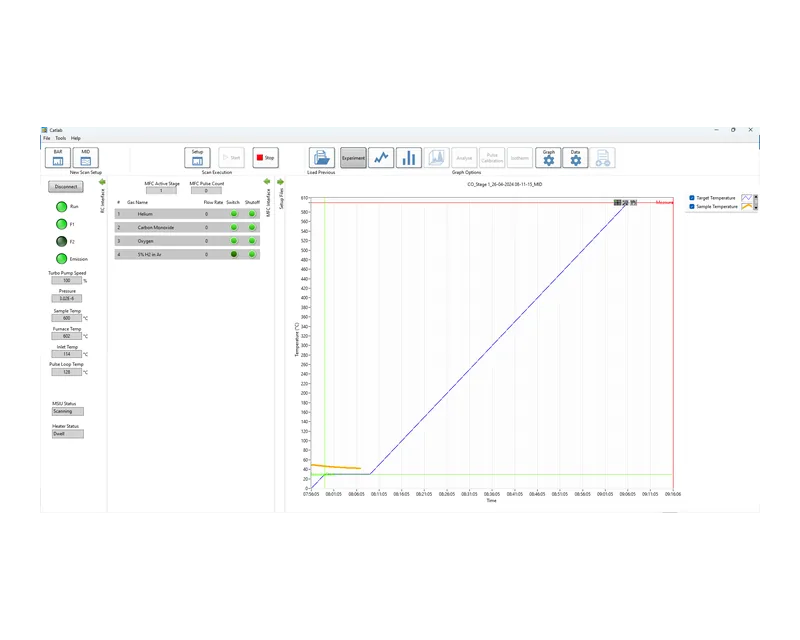Click the Heater Status Dwell field
The width and height of the screenshot is (800, 640).
67,434
